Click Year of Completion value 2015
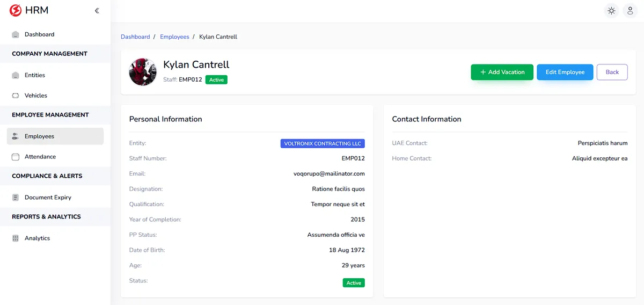644x305 pixels. [358, 220]
